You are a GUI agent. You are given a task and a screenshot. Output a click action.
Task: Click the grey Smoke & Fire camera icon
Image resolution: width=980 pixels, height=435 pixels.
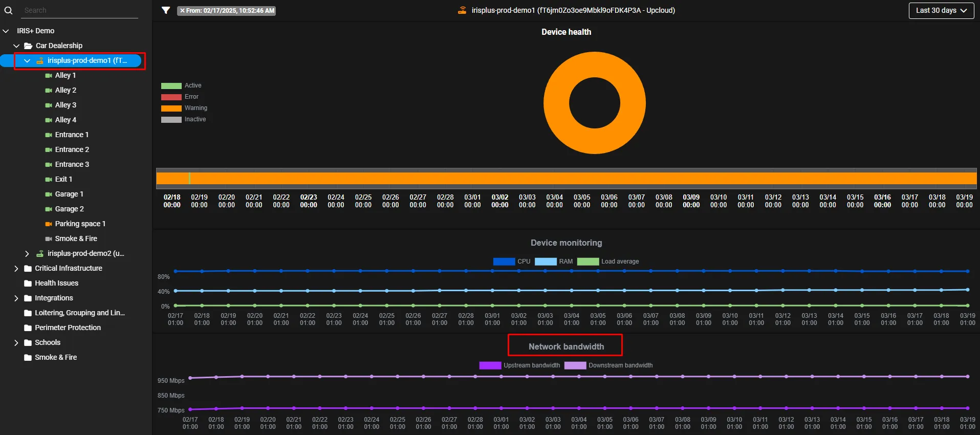coord(49,238)
